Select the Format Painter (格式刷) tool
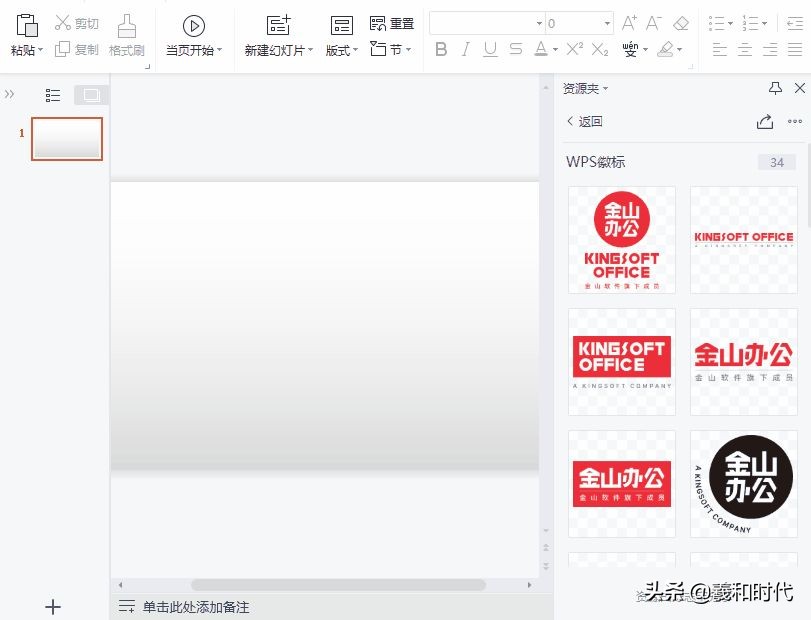The width and height of the screenshot is (811, 620). 127,35
